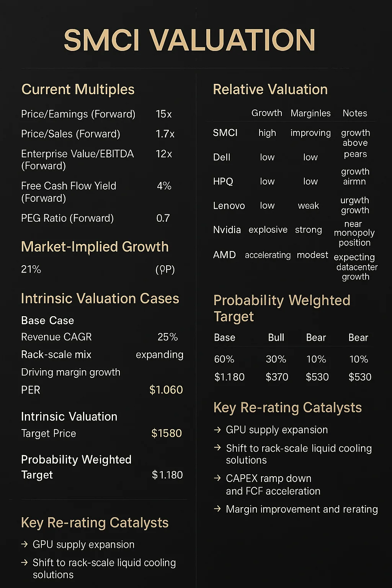Viewport: 392px width, 588px height.
Task: Click the arrow beside CAPEX ramp down
Action: click(x=217, y=478)
